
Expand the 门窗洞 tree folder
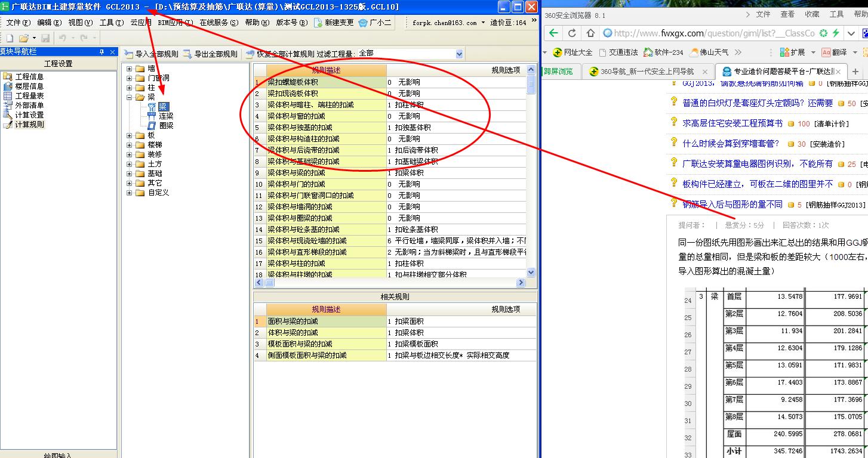129,78
